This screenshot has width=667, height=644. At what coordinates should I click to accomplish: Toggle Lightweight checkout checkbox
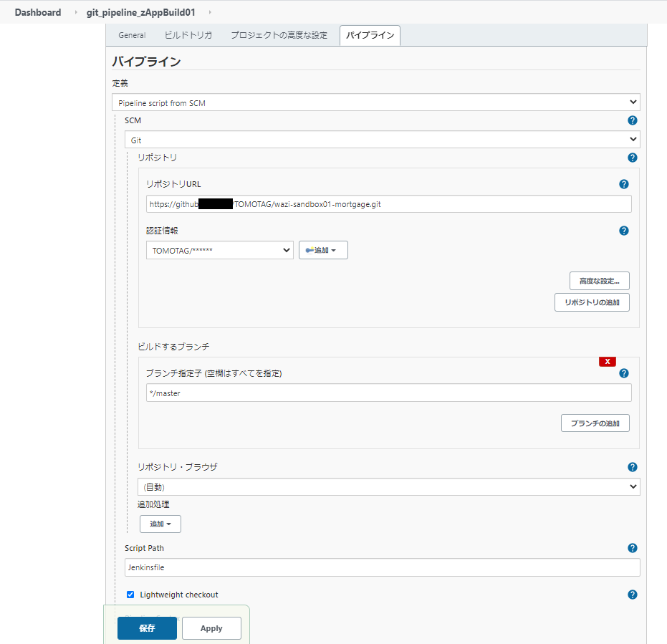coord(130,595)
